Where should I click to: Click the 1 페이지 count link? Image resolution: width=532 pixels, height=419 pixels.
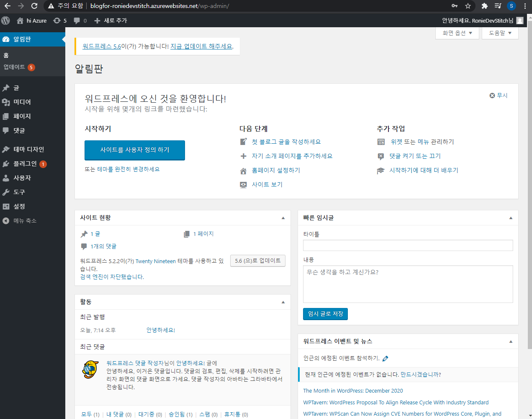pos(203,234)
